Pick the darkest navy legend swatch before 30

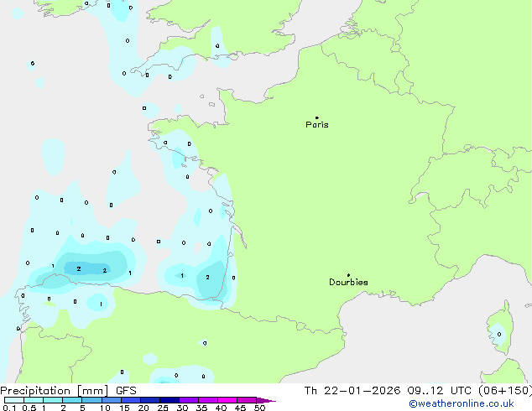point(170,400)
